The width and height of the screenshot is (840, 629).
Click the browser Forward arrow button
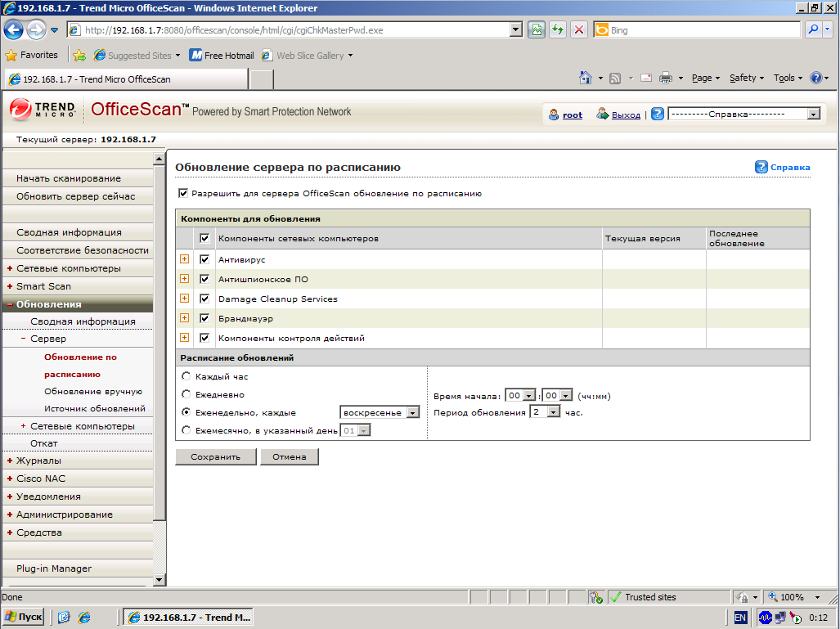(x=37, y=29)
